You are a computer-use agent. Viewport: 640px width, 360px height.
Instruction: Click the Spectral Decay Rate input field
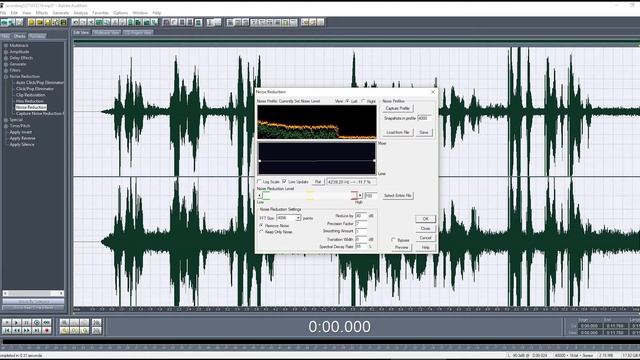[361, 247]
